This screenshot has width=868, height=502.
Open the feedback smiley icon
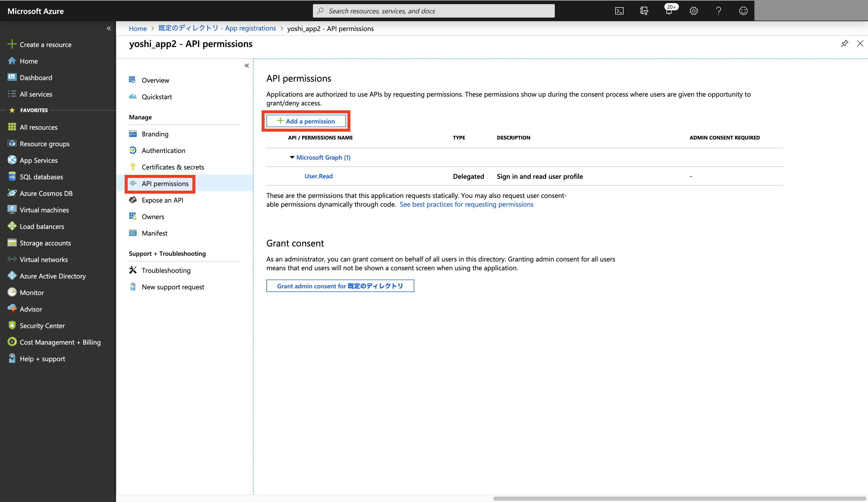click(x=743, y=11)
